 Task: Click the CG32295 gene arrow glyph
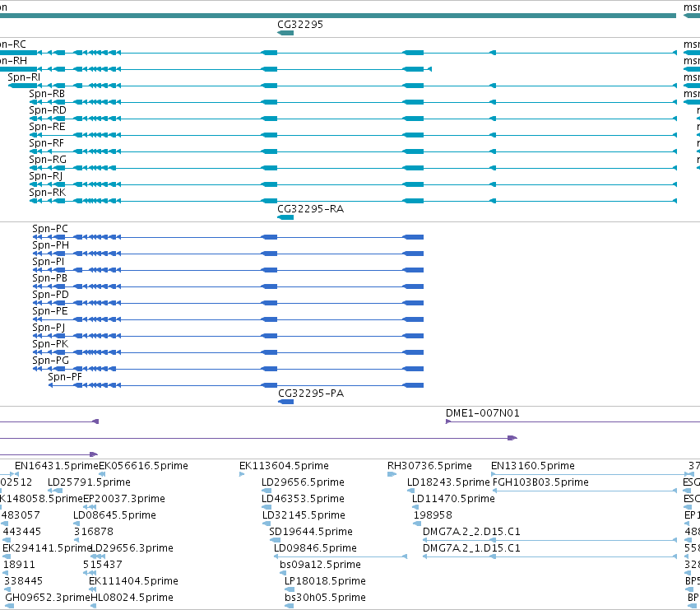coord(285,33)
